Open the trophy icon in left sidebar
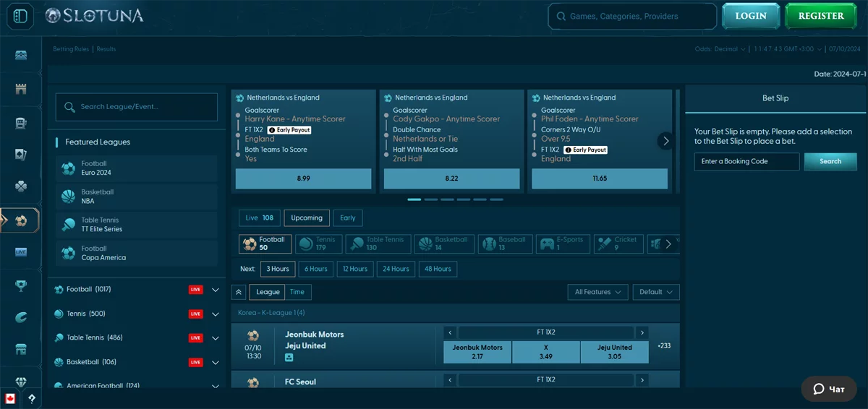 point(21,285)
